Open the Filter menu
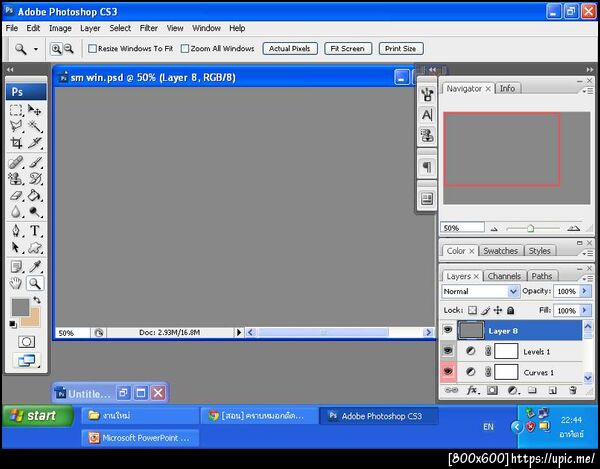The width and height of the screenshot is (600, 469). pos(148,28)
